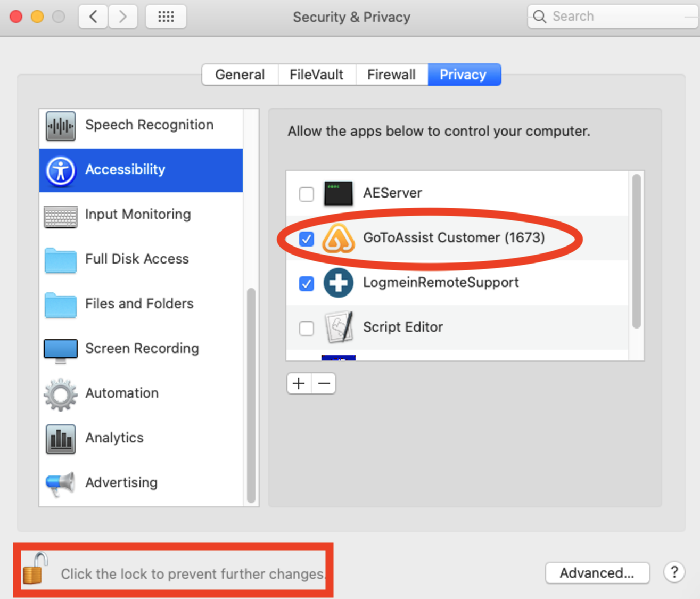Click the Full Disk Access folder icon
The width and height of the screenshot is (700, 599).
pyautogui.click(x=60, y=260)
